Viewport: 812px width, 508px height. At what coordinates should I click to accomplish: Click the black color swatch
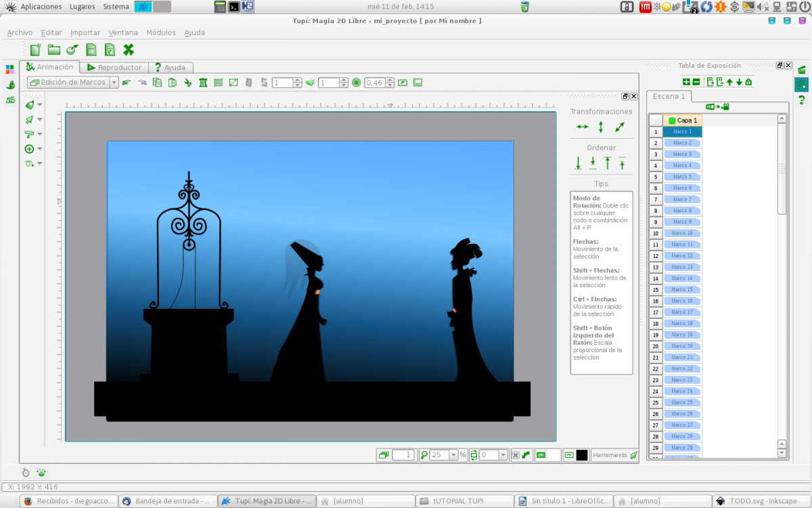tap(582, 455)
